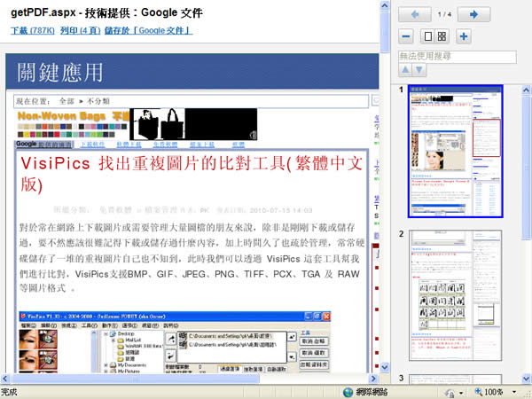Click the 儲存於「Google 文件」link
The image size is (532, 399).
tap(148, 30)
